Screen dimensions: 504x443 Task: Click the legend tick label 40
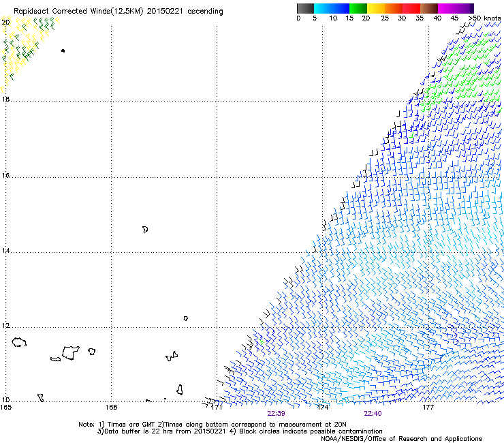tap(437, 18)
